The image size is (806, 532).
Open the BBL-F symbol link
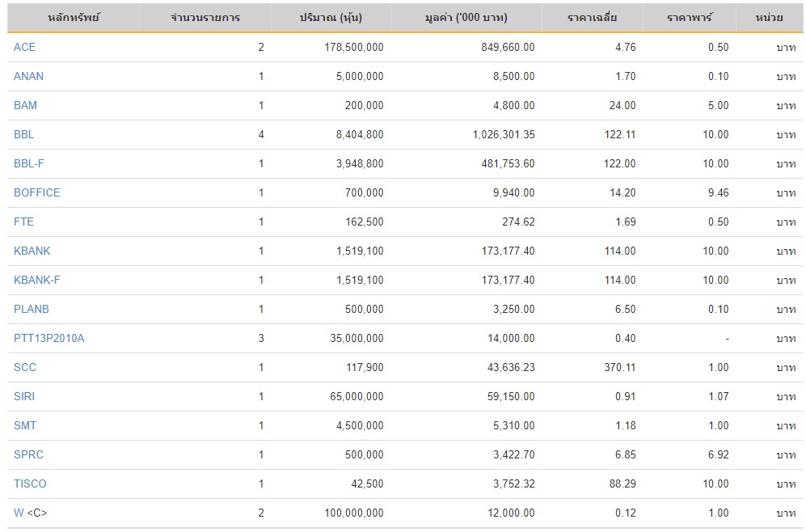pyautogui.click(x=29, y=163)
